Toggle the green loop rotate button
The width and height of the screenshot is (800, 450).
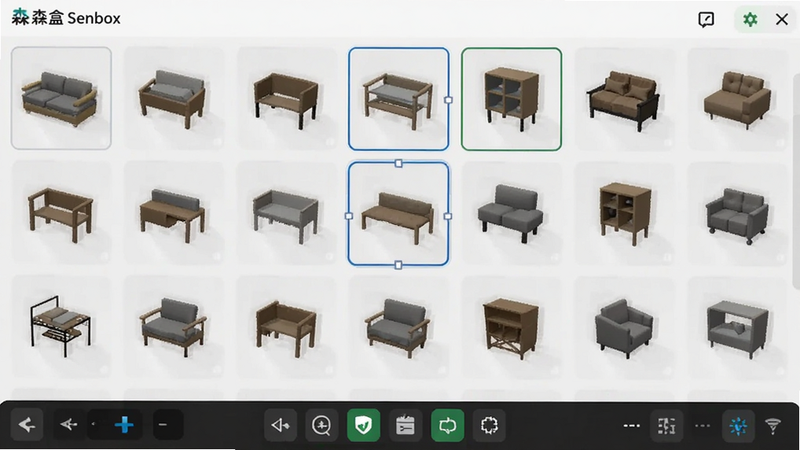(x=447, y=425)
